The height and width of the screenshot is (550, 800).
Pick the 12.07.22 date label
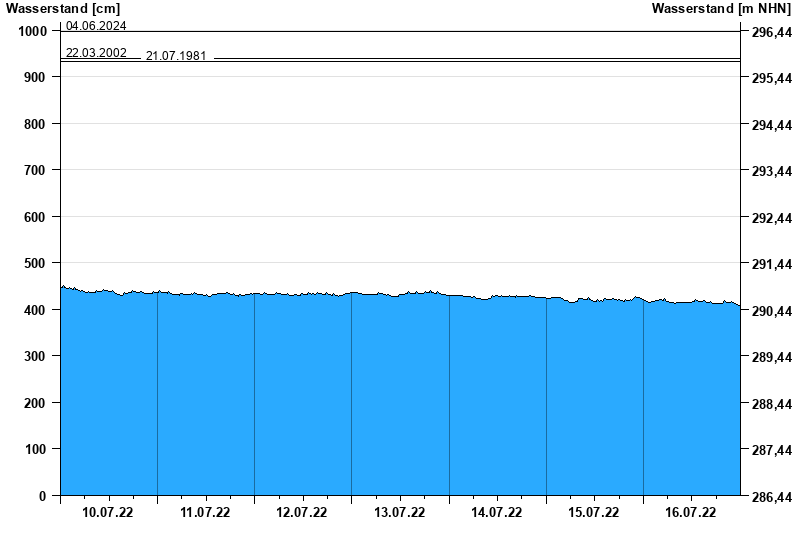(x=302, y=512)
